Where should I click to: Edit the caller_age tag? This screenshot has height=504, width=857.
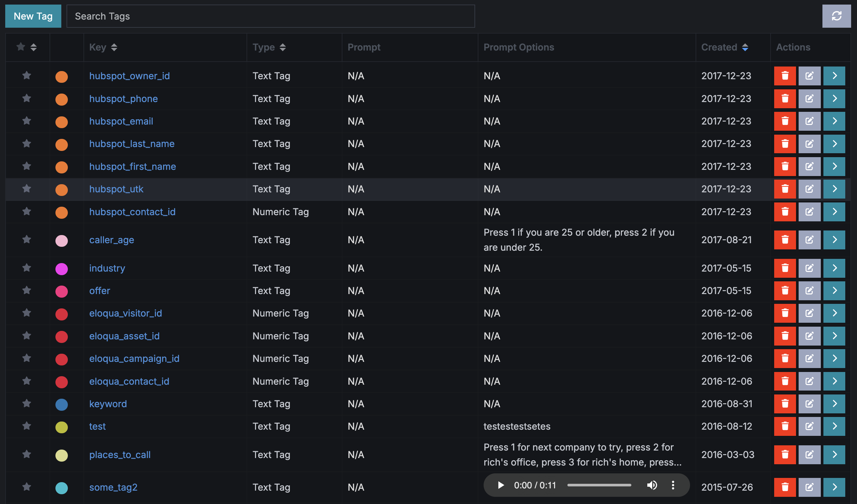[810, 239]
